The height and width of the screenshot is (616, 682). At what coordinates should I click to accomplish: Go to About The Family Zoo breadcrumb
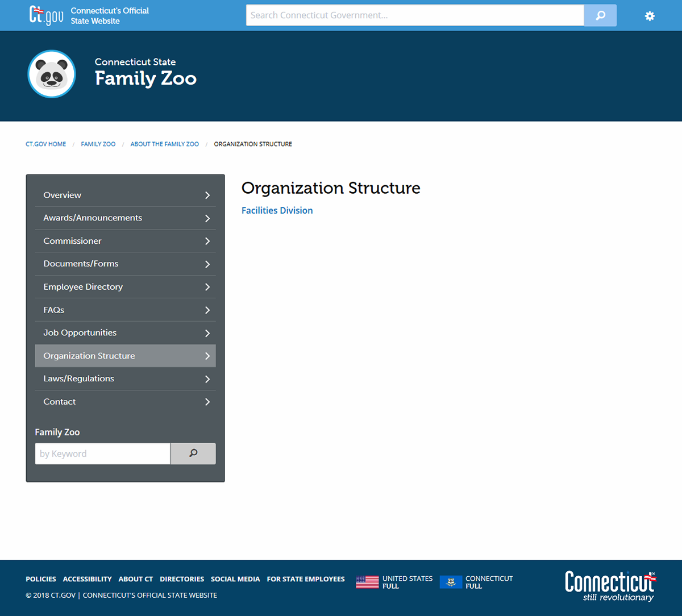pos(165,144)
